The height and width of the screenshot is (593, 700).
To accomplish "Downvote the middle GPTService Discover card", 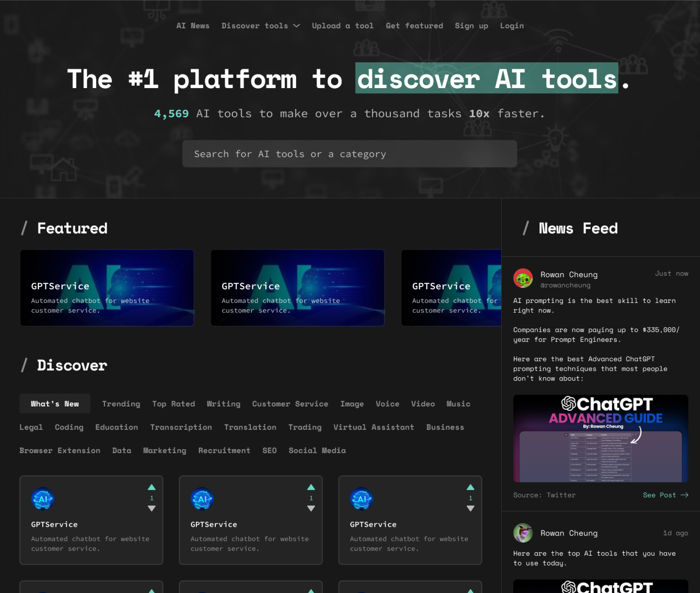I will [311, 508].
